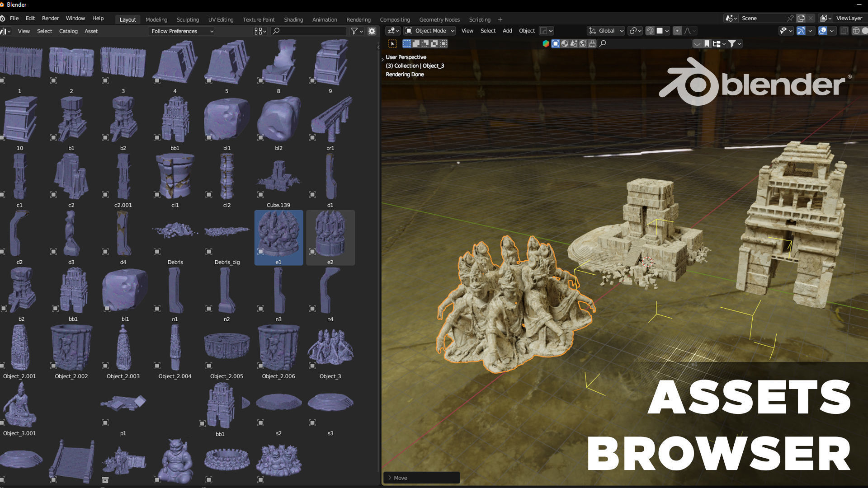Toggle the viewport gizmo display button
The height and width of the screenshot is (488, 868).
click(x=801, y=31)
